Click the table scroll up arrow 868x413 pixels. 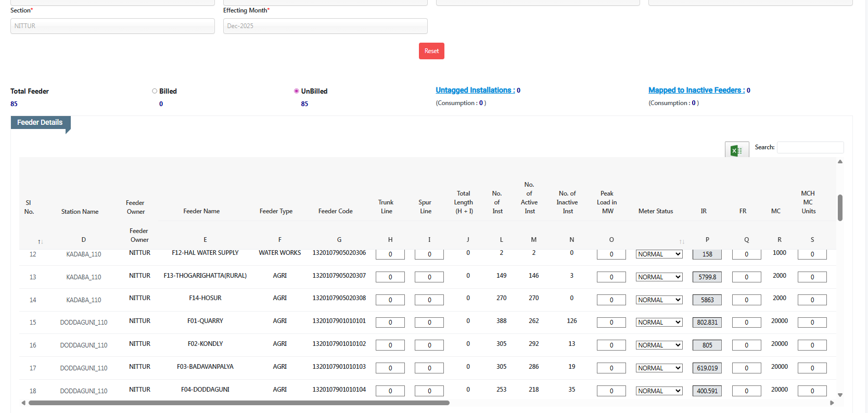840,162
